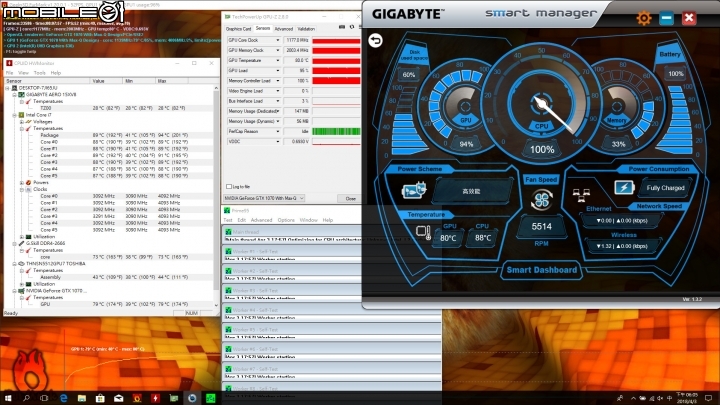This screenshot has width=720, height=405.
Task: Click the Memory gauge dial
Action: click(x=616, y=107)
